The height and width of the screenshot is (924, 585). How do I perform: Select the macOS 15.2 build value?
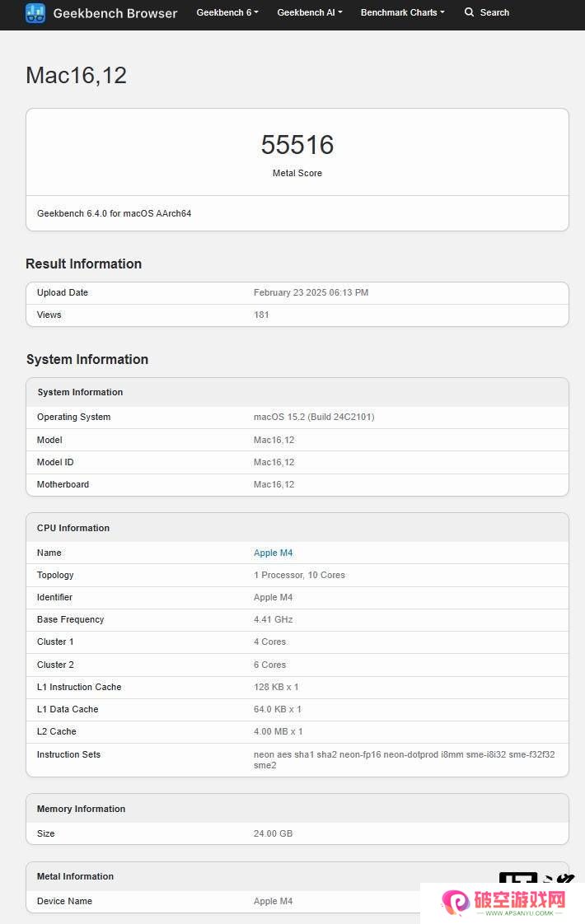(314, 417)
